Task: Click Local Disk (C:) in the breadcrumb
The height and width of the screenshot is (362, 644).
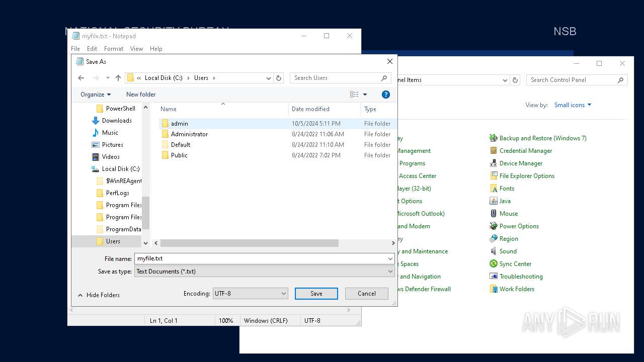Action: click(x=164, y=78)
